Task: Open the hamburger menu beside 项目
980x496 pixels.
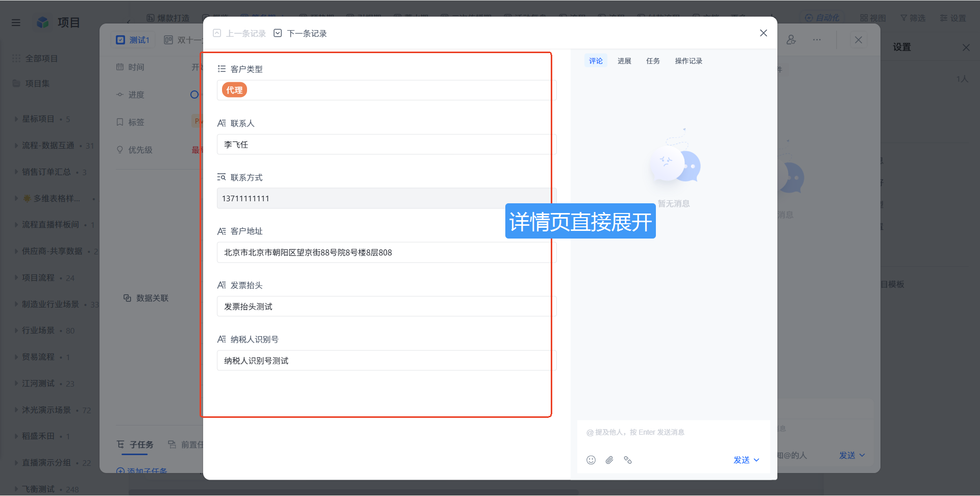Action: coord(16,22)
